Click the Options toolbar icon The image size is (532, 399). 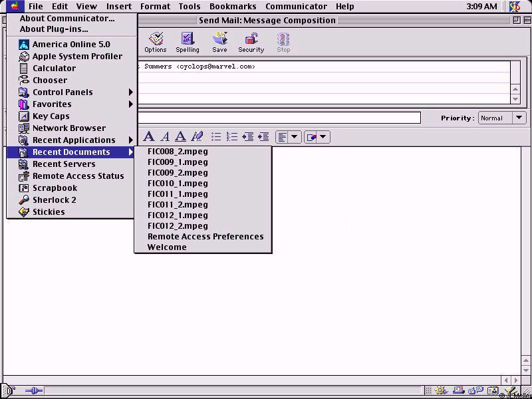point(156,43)
